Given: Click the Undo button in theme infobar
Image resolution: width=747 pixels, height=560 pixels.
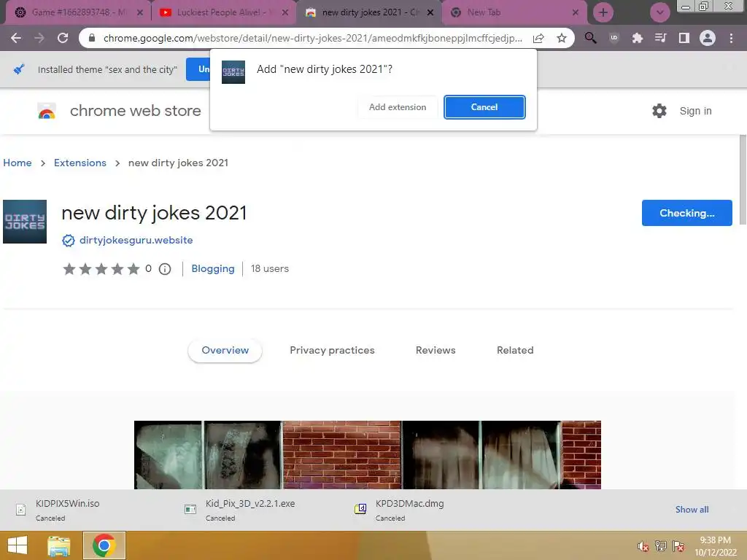Looking at the screenshot, I should [x=199, y=69].
